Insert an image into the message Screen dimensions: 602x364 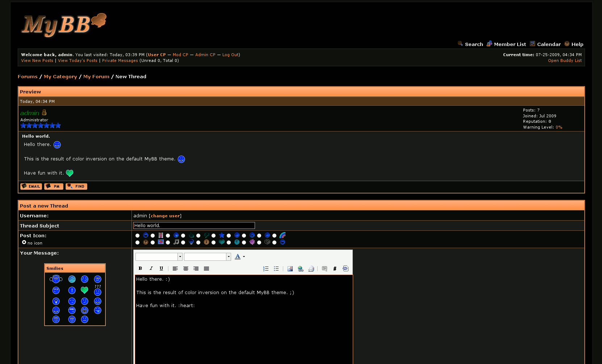click(x=290, y=269)
